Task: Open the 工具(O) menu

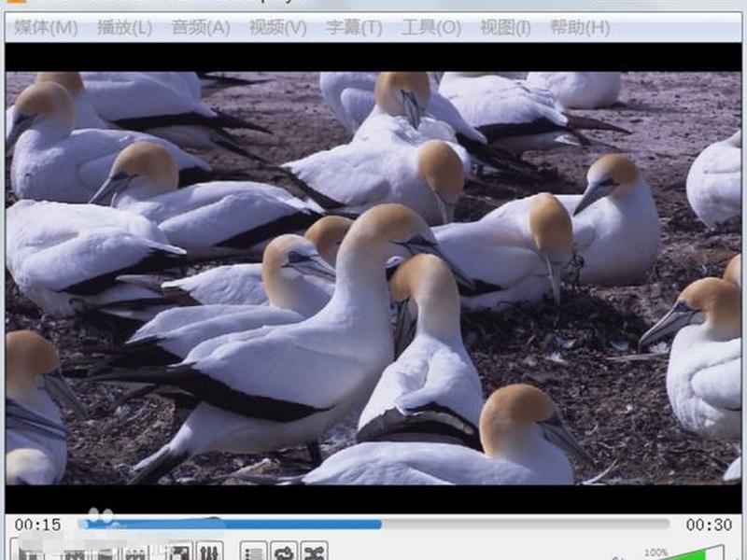Action: [431, 28]
